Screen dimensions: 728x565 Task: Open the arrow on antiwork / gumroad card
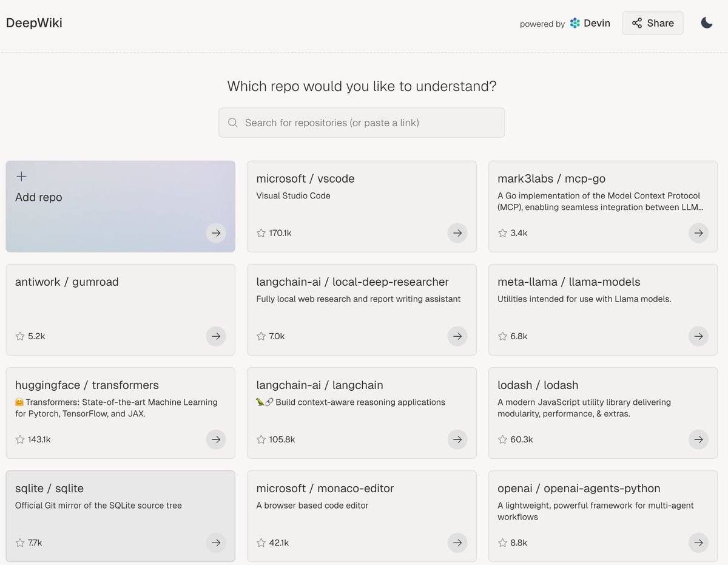click(x=216, y=336)
